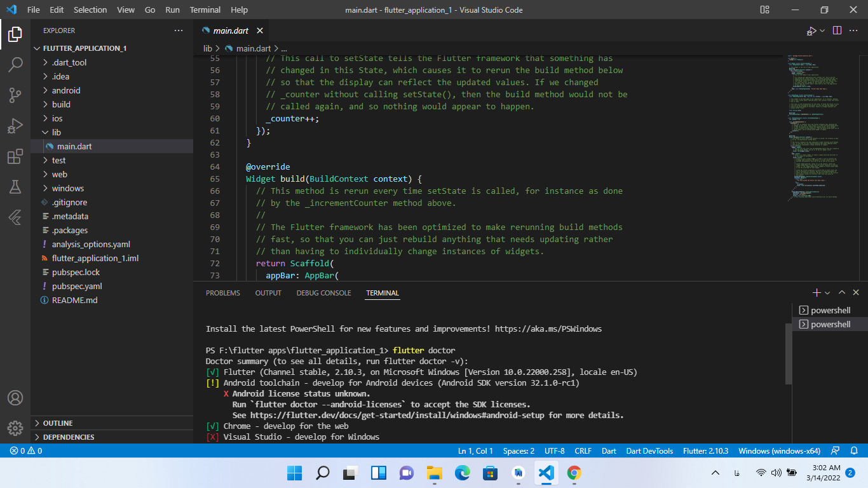Open the Manage gear icon

(15, 428)
